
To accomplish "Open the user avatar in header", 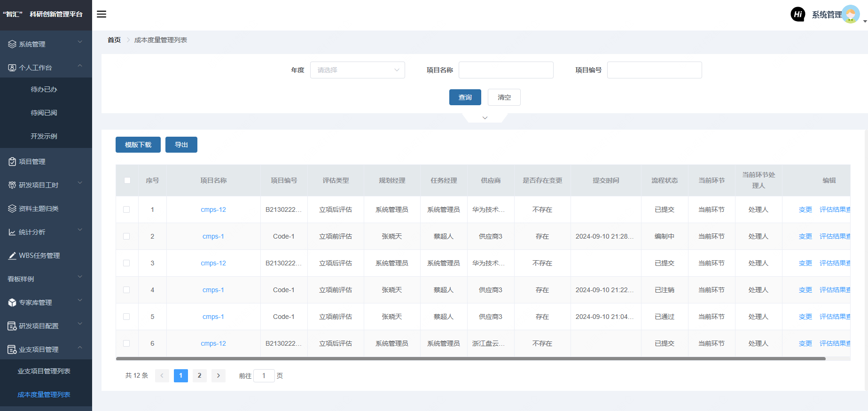I will [x=850, y=14].
